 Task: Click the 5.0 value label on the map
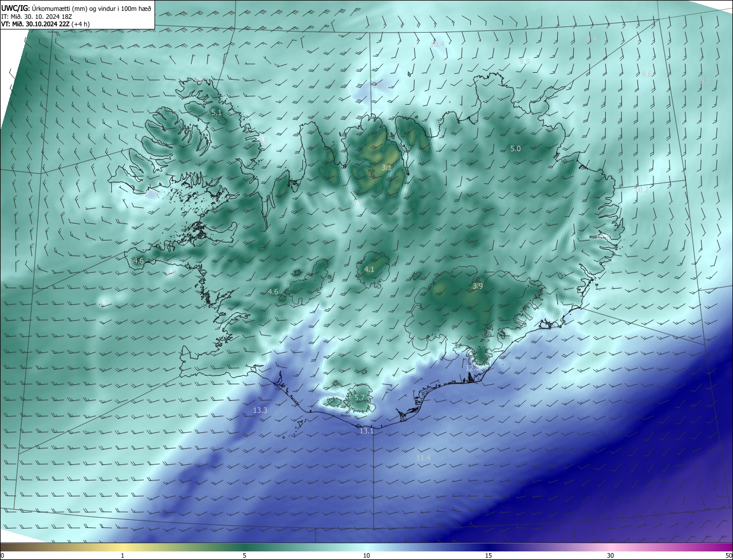[x=515, y=149]
